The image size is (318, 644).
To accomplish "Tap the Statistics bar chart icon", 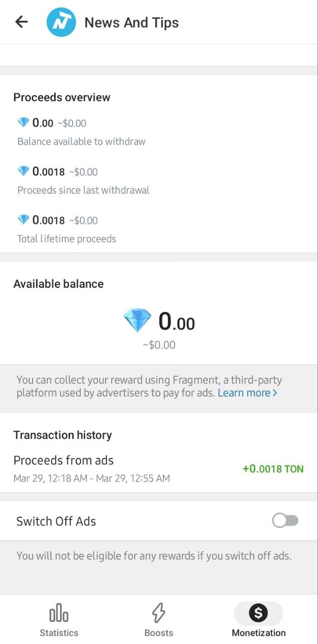I will 59,614.
